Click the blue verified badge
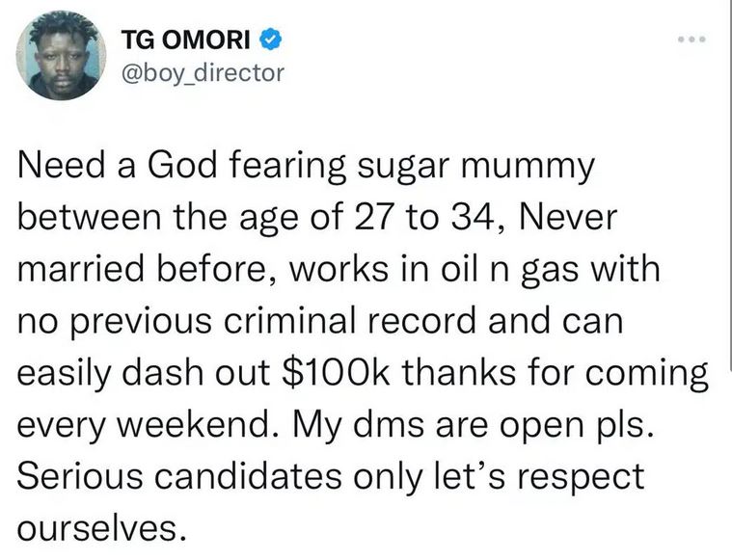The height and width of the screenshot is (560, 732). click(272, 40)
